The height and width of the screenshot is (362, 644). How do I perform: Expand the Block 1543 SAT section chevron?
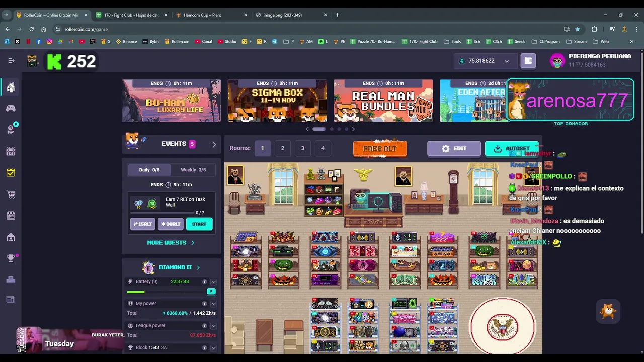coord(213,348)
